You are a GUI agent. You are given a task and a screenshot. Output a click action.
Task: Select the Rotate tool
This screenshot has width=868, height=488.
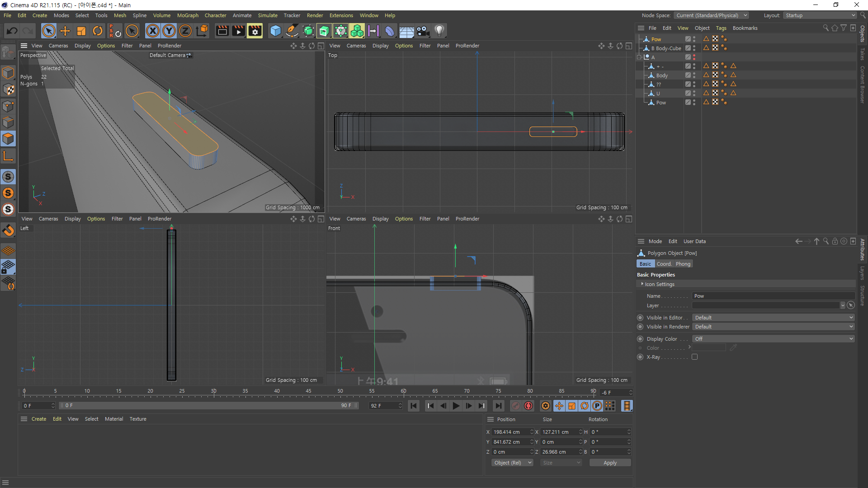coord(98,31)
